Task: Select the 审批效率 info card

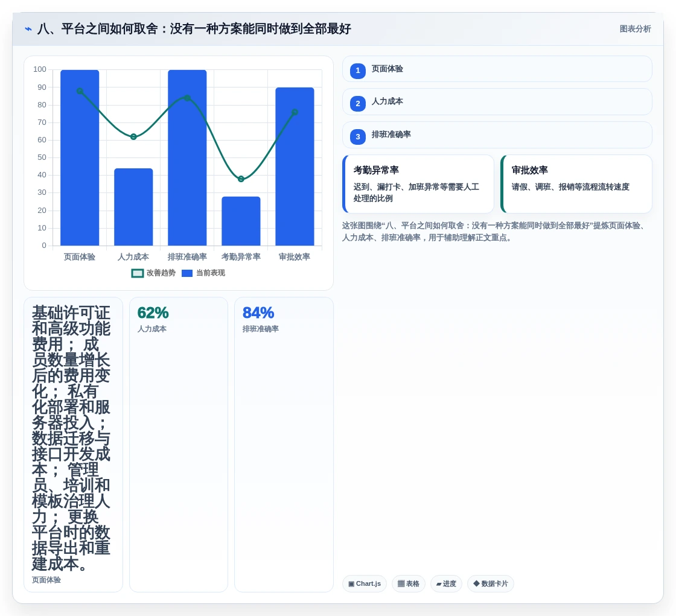Action: click(x=576, y=184)
